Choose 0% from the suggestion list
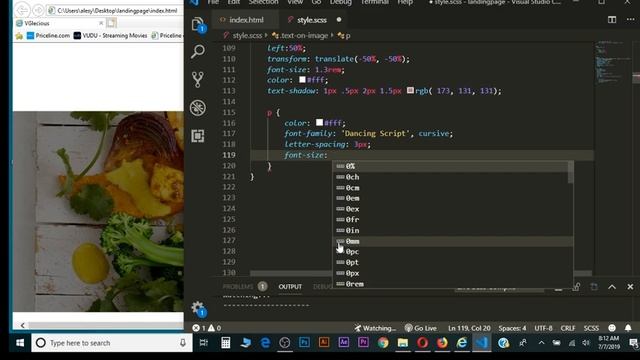The image size is (640, 360). point(451,166)
